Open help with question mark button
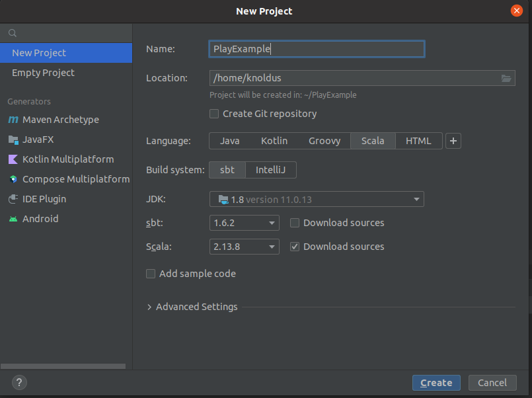The width and height of the screenshot is (532, 398). click(19, 383)
